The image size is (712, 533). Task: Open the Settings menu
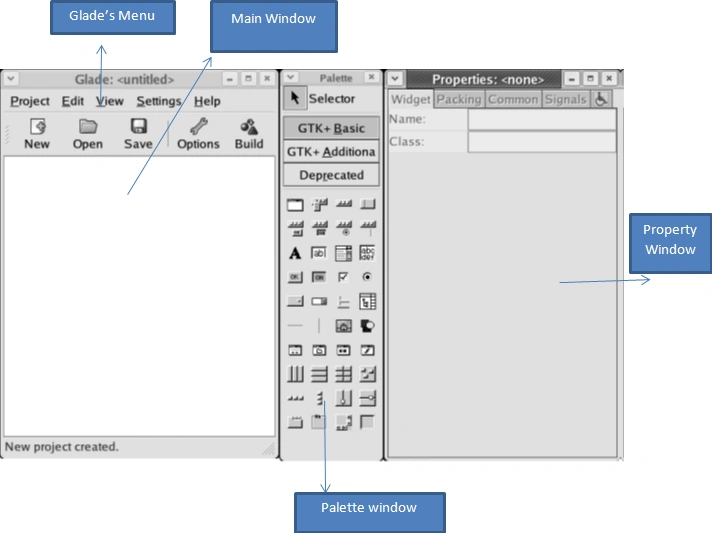coord(158,101)
